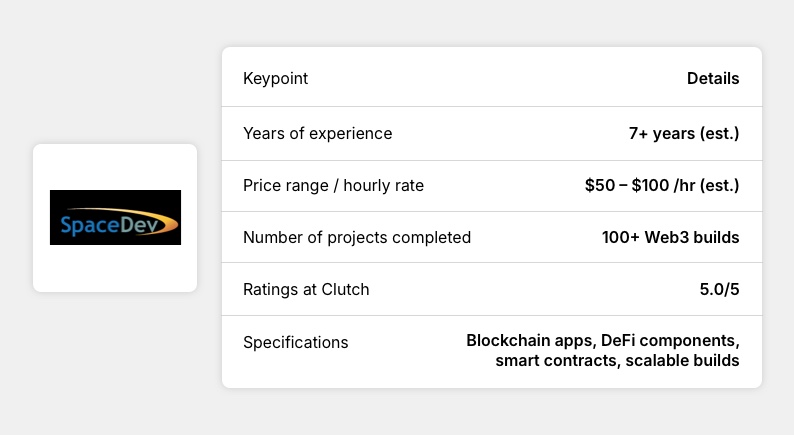This screenshot has height=435, width=794.
Task: Click the "5.0/5" rating value
Action: pos(718,289)
